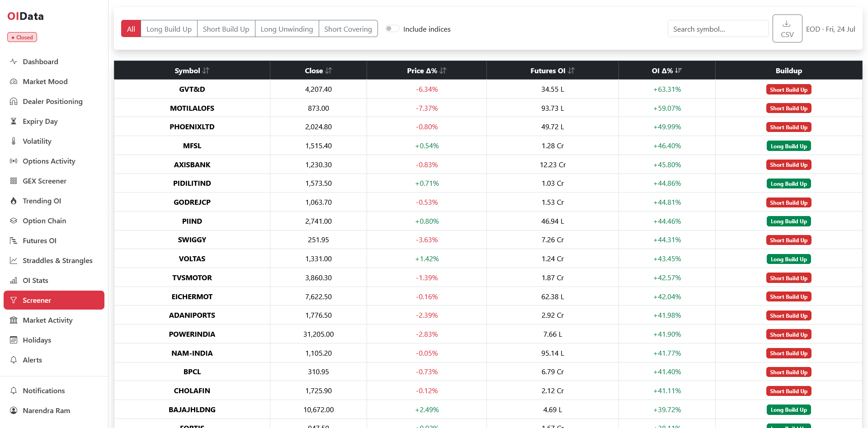Image resolution: width=868 pixels, height=428 pixels.
Task: Open Trending OI flame icon
Action: click(x=14, y=201)
